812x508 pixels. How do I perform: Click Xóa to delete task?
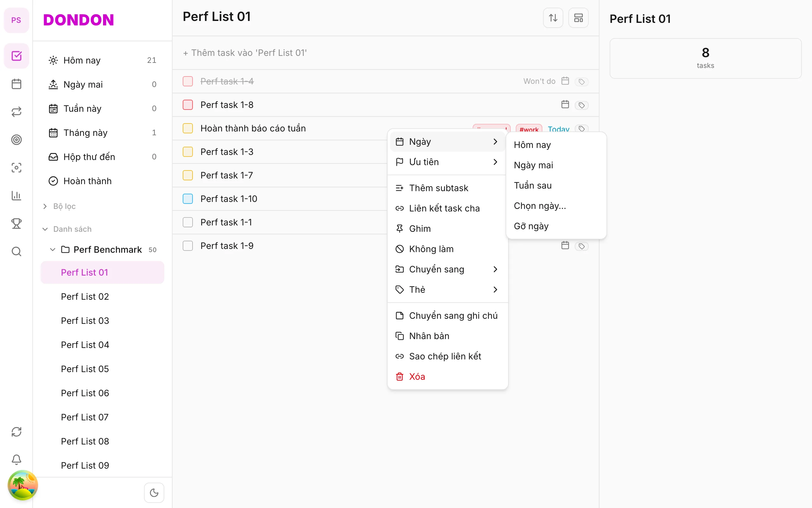tap(447, 377)
